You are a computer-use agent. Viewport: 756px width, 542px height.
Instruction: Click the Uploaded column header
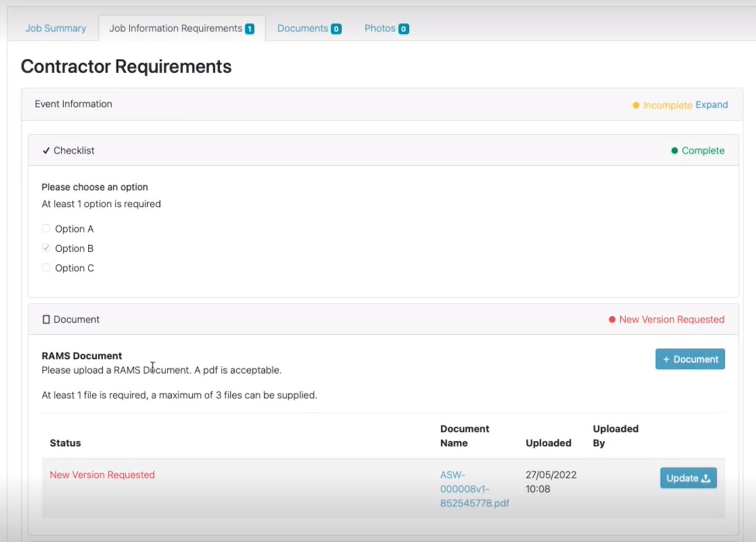[548, 443]
